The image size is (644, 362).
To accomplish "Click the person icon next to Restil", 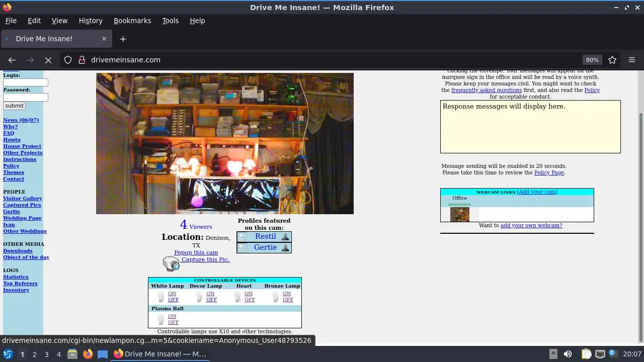I will click(285, 237).
